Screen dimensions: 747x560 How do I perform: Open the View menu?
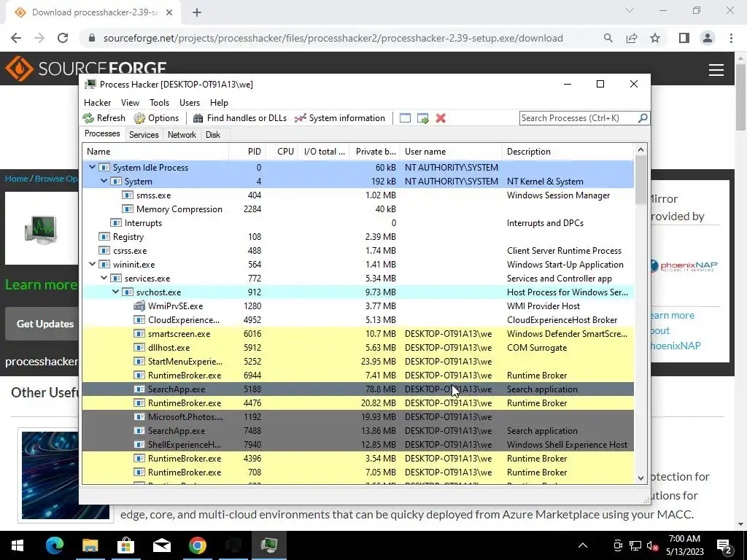pyautogui.click(x=130, y=103)
